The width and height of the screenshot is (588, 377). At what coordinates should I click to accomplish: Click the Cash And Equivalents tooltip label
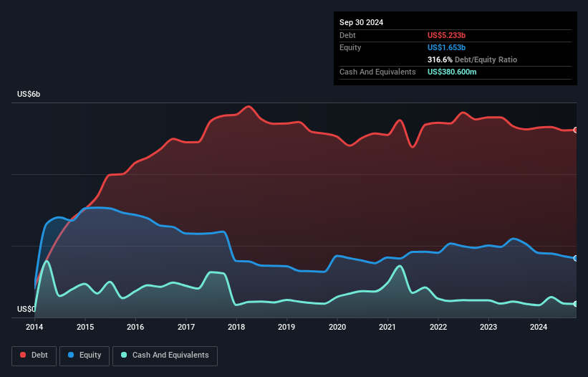[x=377, y=72]
